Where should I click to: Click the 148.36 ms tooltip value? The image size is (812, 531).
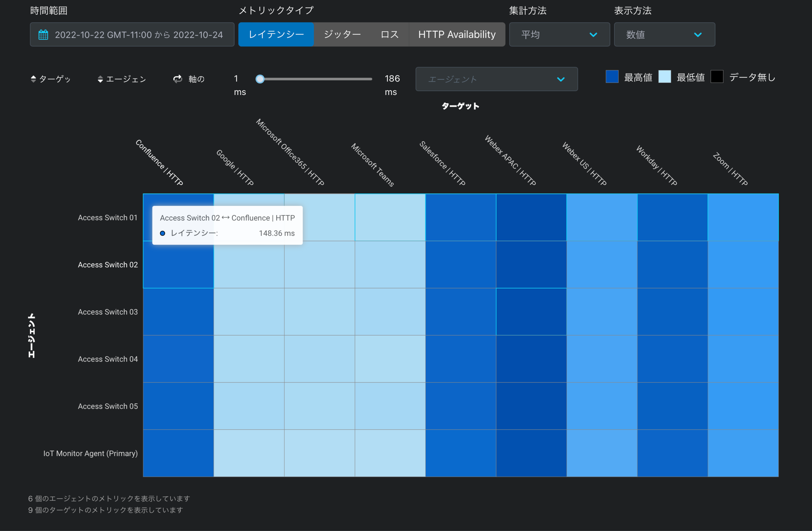(x=277, y=233)
